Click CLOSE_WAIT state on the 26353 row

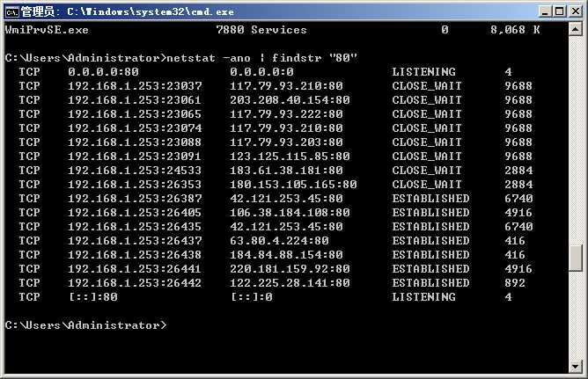(x=427, y=185)
